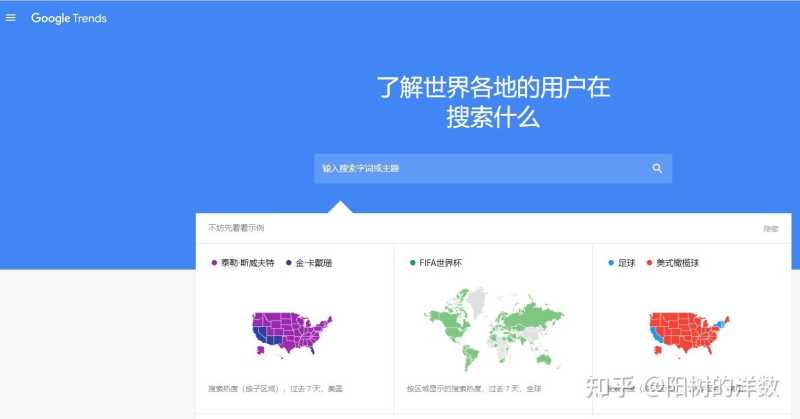Click the green dot beside FIFA世界杯
Screen dimensions: 800x419
click(x=412, y=263)
